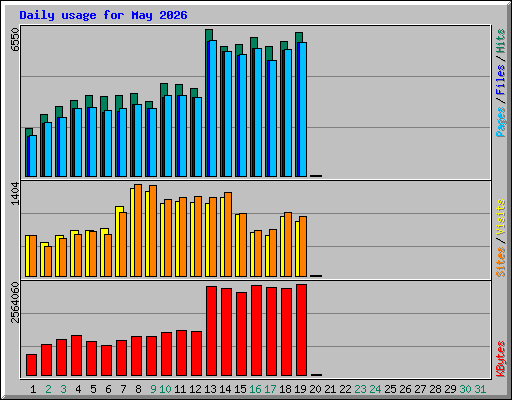Screen dimensions: 512x400
Task: Click the day 17 axis label
Action: [270, 389]
